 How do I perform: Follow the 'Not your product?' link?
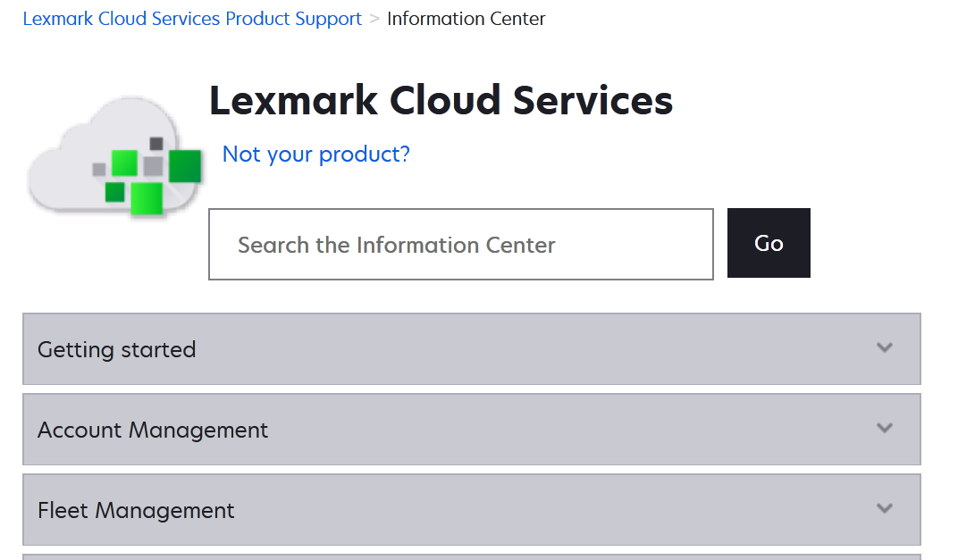[315, 154]
